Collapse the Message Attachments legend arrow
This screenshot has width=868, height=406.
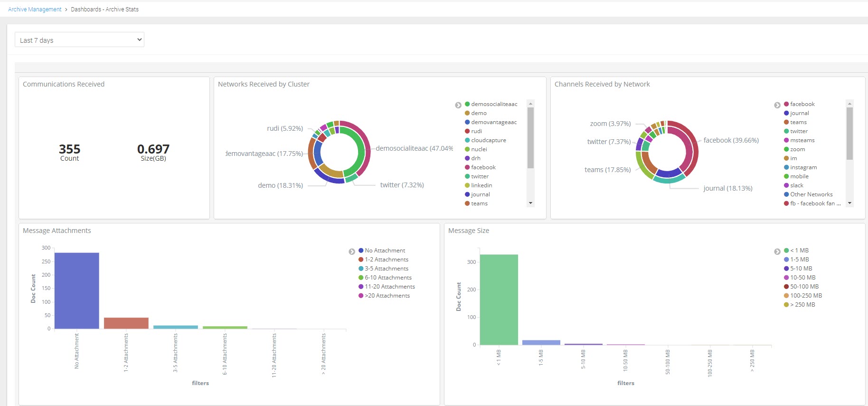point(352,251)
